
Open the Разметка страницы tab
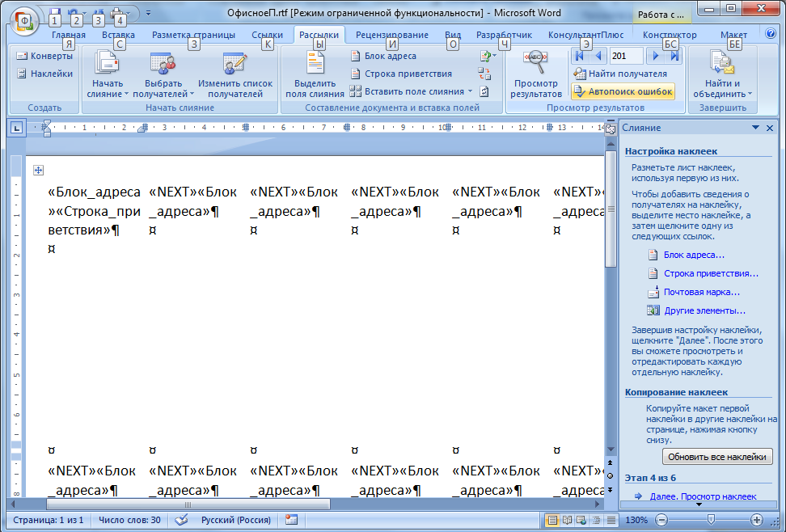coord(193,35)
